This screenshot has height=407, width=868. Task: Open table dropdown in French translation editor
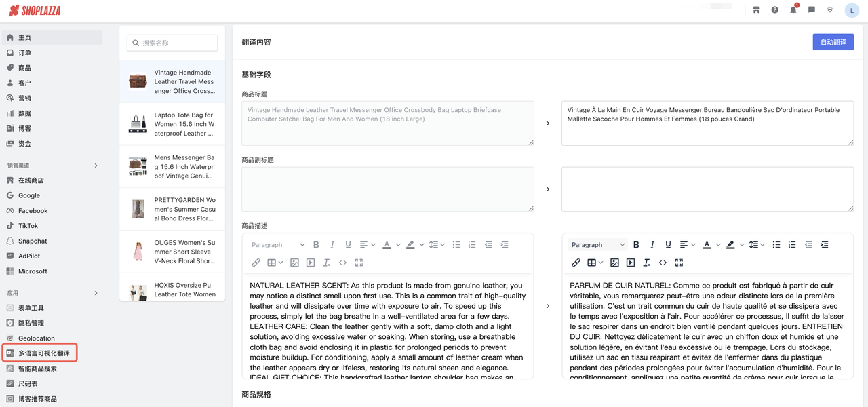(595, 263)
